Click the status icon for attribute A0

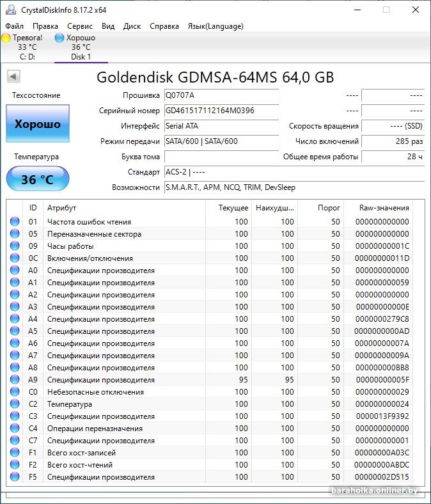click(x=15, y=271)
